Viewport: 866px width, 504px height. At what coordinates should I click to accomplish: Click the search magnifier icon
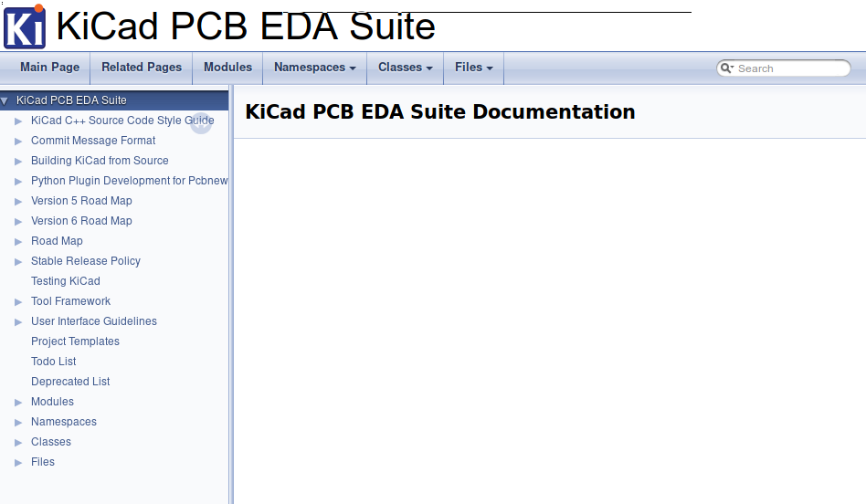(726, 68)
